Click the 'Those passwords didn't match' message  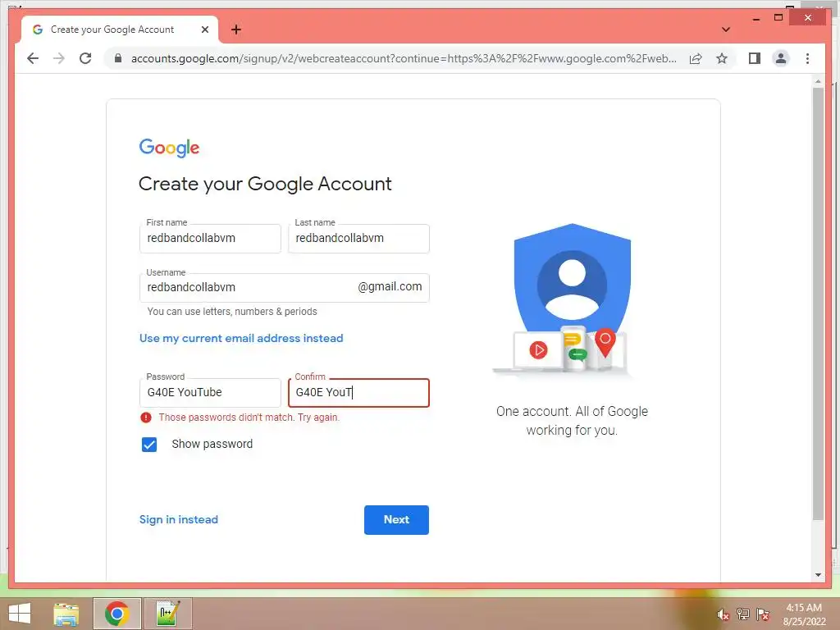(x=249, y=418)
